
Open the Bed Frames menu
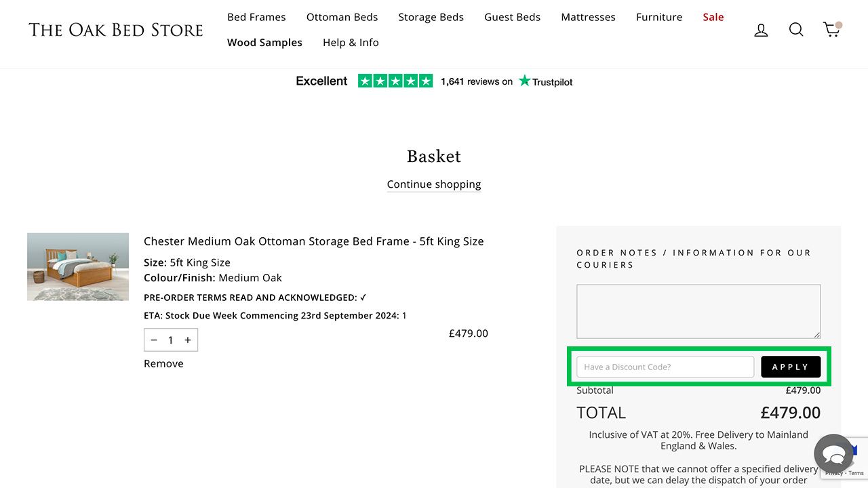tap(256, 17)
